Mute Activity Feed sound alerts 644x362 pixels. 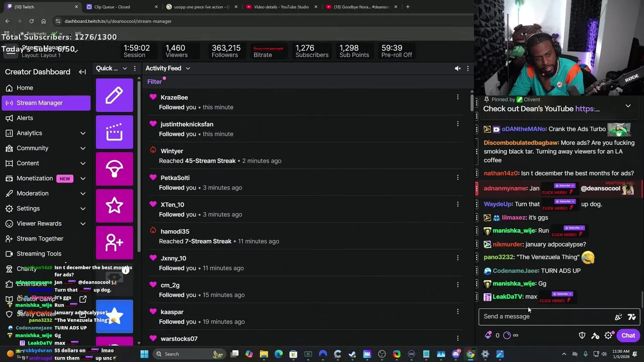457,68
